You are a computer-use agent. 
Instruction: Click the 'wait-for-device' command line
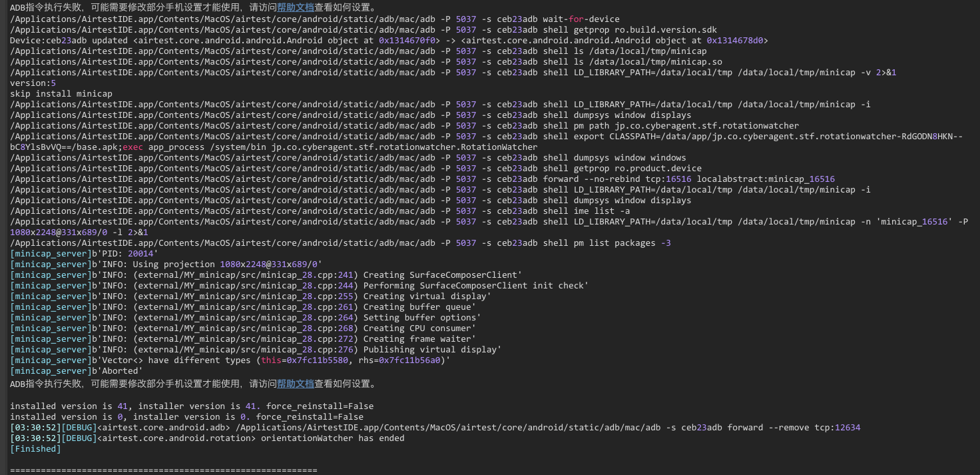(x=314, y=19)
